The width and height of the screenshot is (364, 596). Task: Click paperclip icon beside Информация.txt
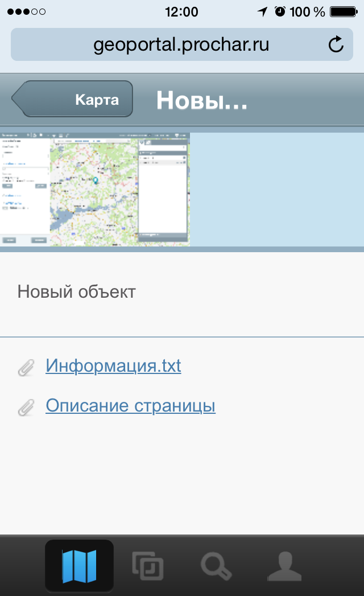pos(26,367)
